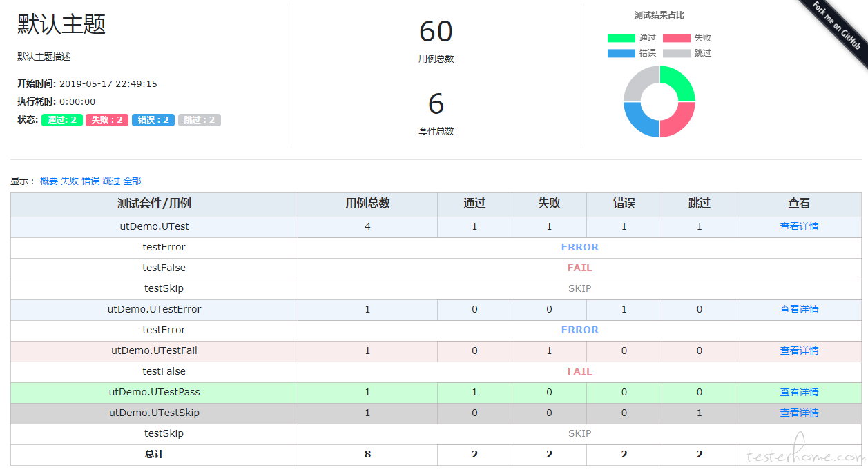Toggle the gray 跳过 legend swatch
Screen dimensions: 868x474
point(676,53)
